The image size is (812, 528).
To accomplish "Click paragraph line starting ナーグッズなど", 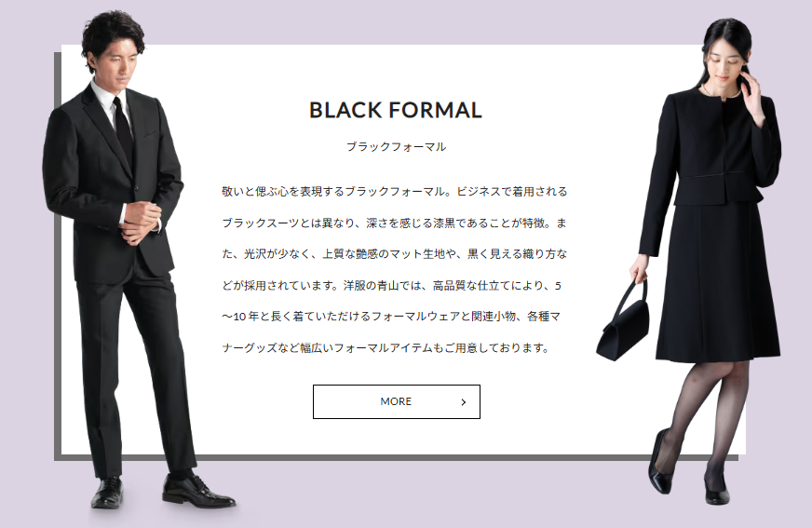I will [386, 348].
